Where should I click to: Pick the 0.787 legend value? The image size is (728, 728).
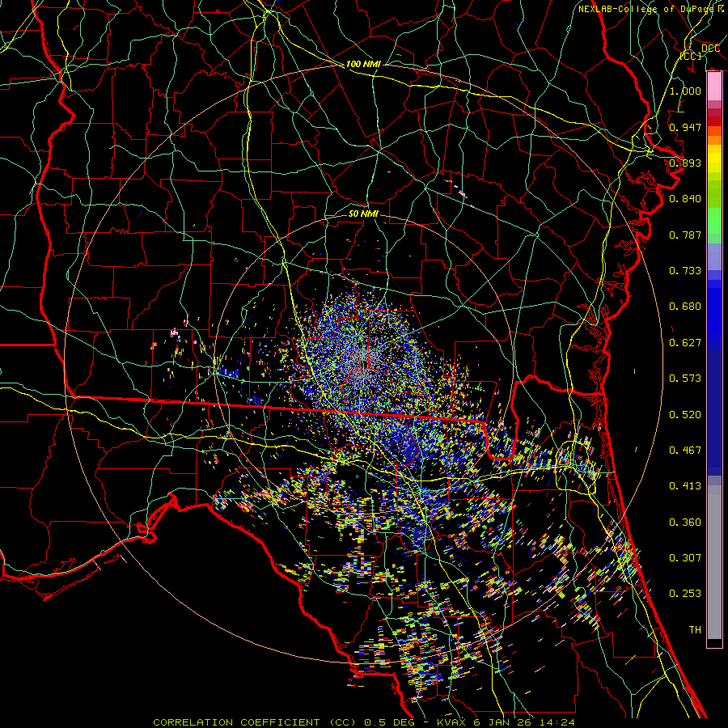click(685, 235)
